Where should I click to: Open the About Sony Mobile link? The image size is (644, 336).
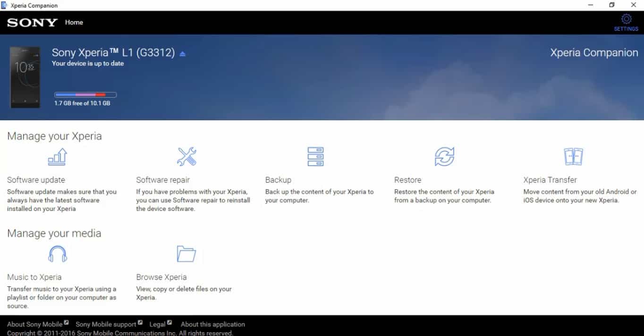pyautogui.click(x=35, y=324)
